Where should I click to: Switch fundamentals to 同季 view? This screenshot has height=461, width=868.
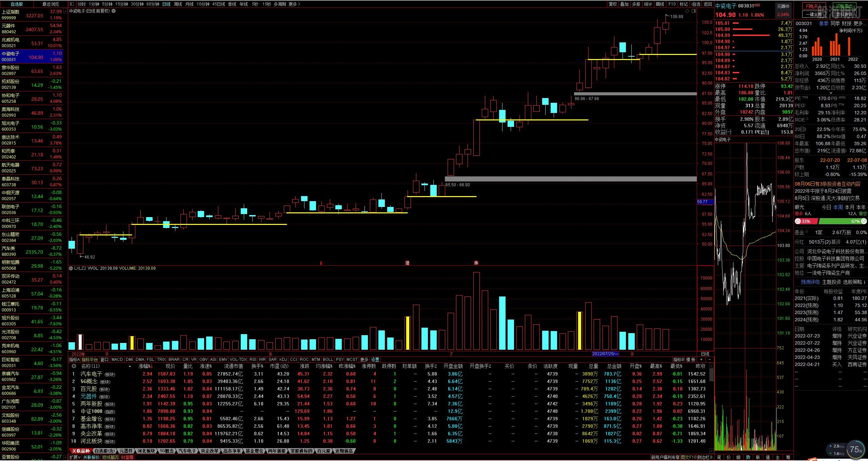(835, 23)
